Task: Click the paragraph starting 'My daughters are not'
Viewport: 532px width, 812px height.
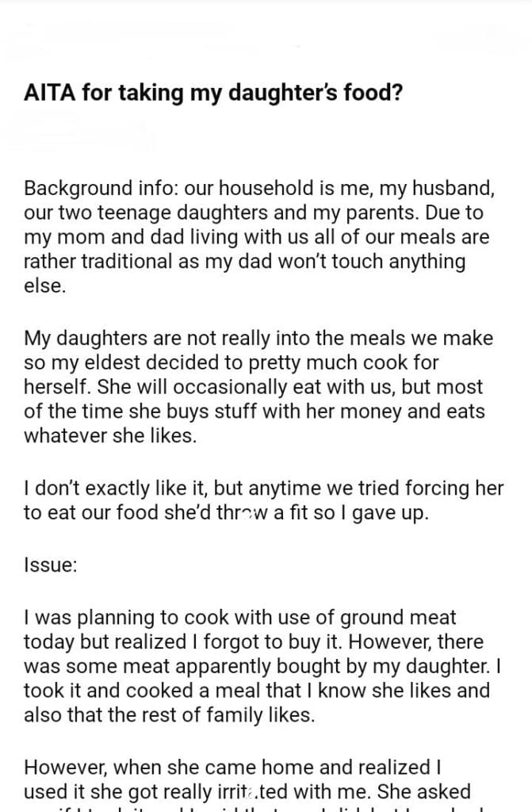Action: (x=258, y=387)
